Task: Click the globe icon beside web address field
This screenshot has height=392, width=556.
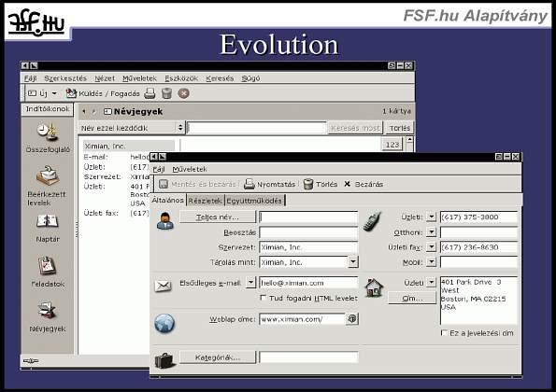Action: point(351,318)
